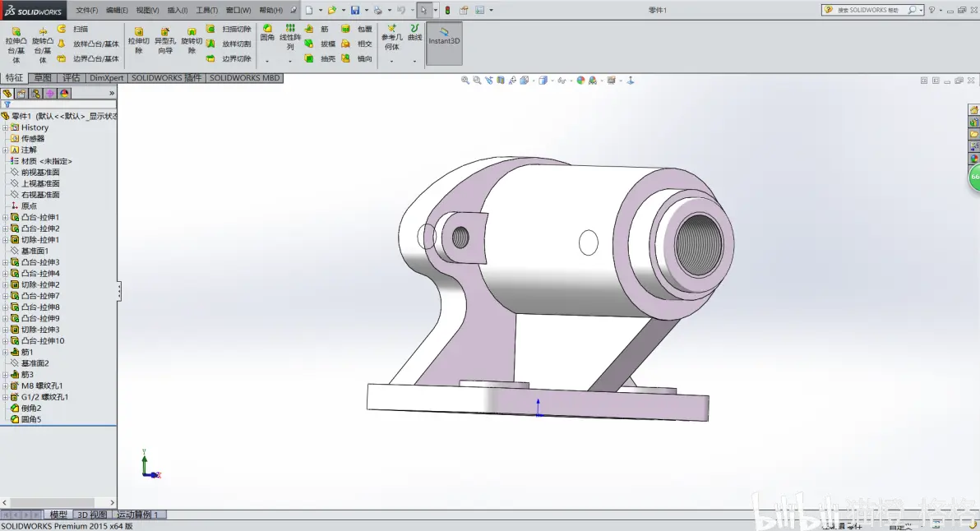Choose the 筋 rib tool
The image size is (980, 531).
tap(317, 29)
